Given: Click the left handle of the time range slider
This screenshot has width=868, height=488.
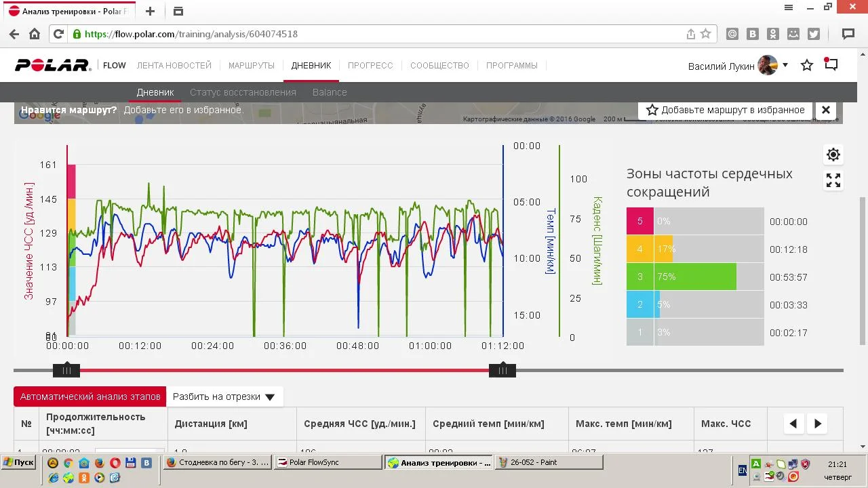Looking at the screenshot, I should click(x=66, y=370).
